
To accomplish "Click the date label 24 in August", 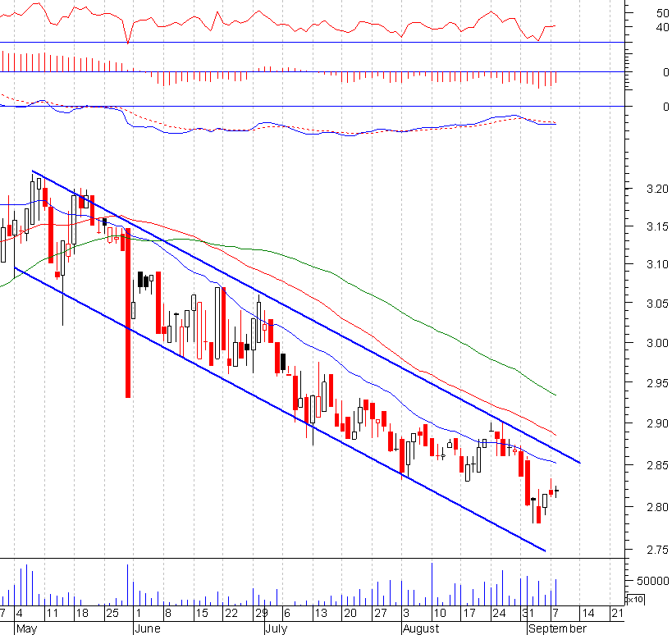I will 500,613.
